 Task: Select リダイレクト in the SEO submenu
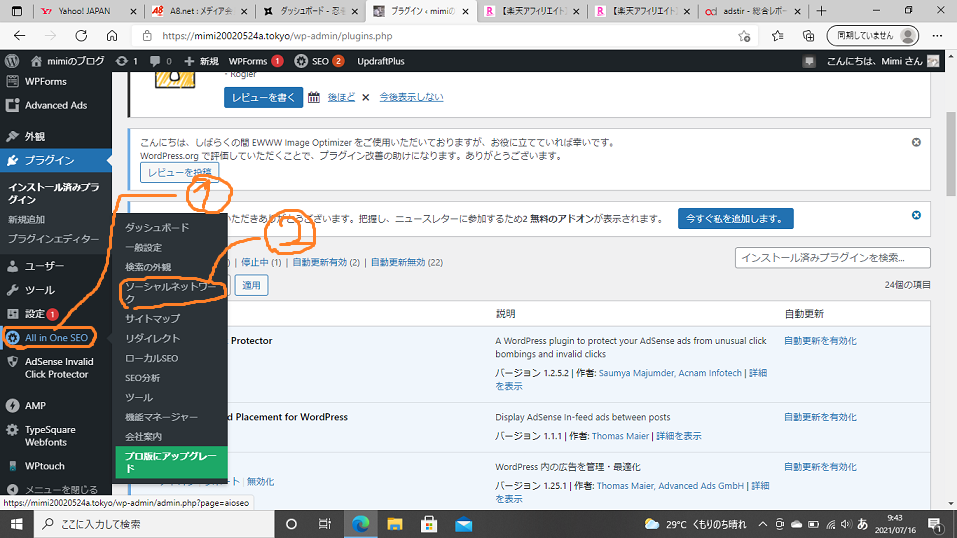pyautogui.click(x=152, y=338)
